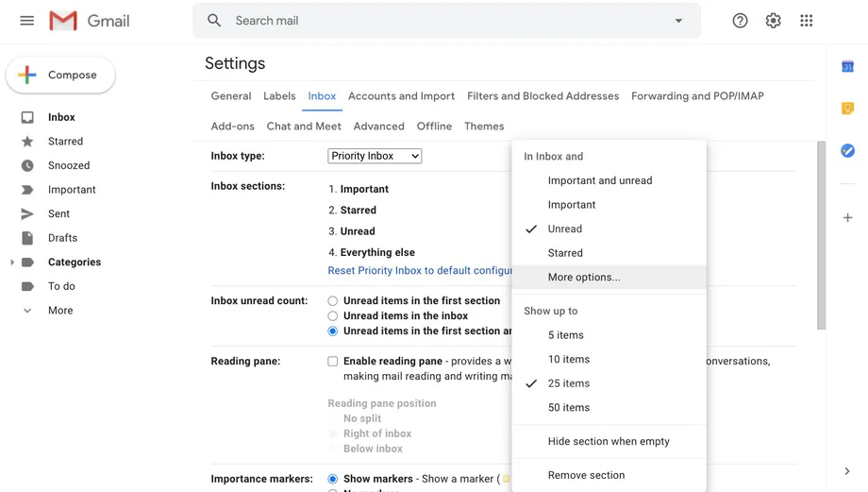Screen dimensions: 868x492
Task: Click the Inbox tray icon in sidebar
Action: click(x=27, y=117)
